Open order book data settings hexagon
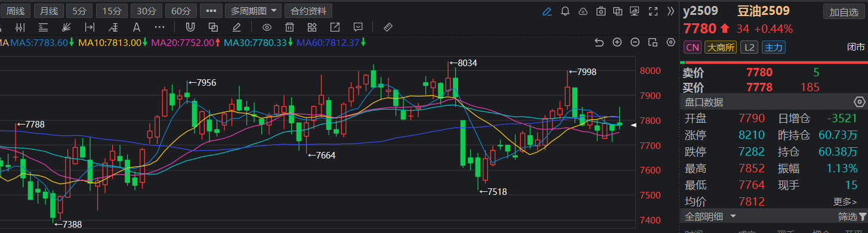Viewport: 868px width, 233px height. (860, 102)
